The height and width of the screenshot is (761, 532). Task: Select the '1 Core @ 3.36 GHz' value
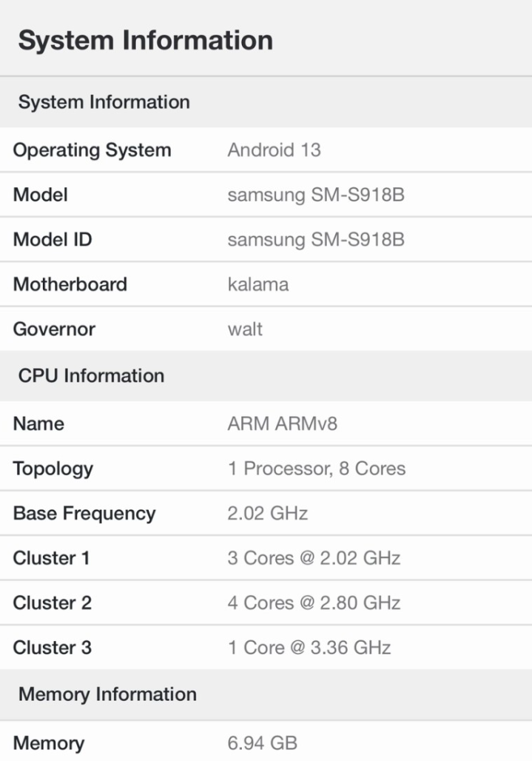[x=309, y=648]
